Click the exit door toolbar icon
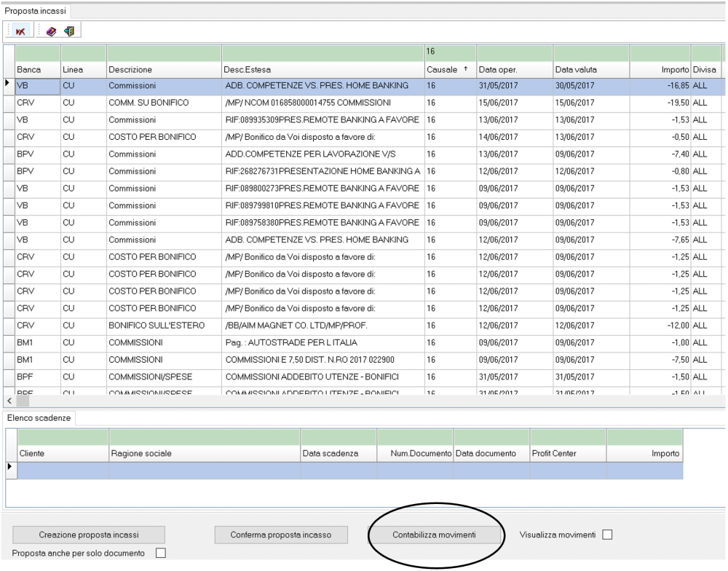This screenshot has width=728, height=571. pos(70,31)
